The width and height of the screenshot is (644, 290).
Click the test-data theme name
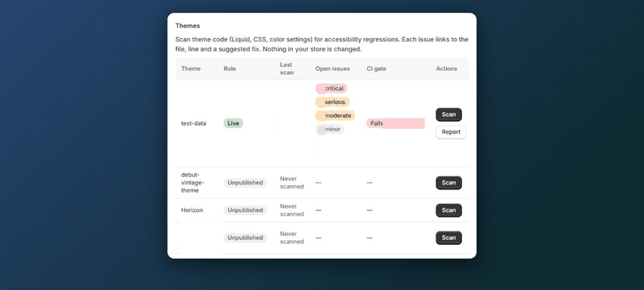tap(193, 123)
